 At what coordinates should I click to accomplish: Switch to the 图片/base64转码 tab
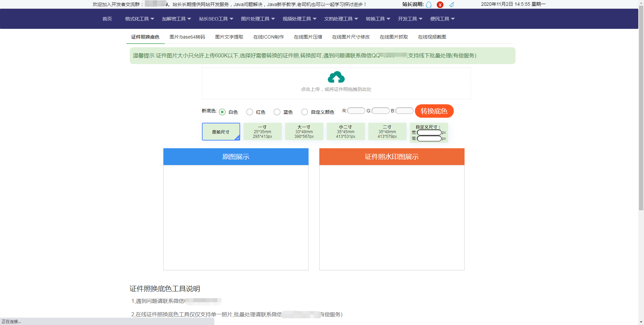coord(187,37)
